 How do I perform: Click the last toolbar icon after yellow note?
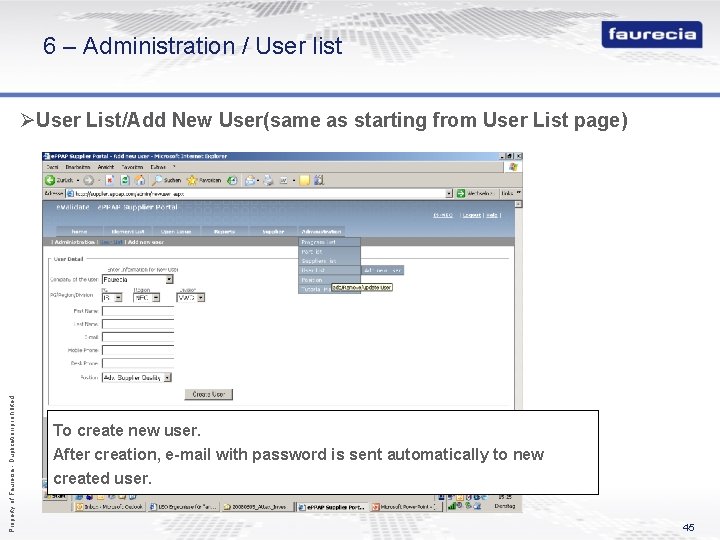point(319,180)
